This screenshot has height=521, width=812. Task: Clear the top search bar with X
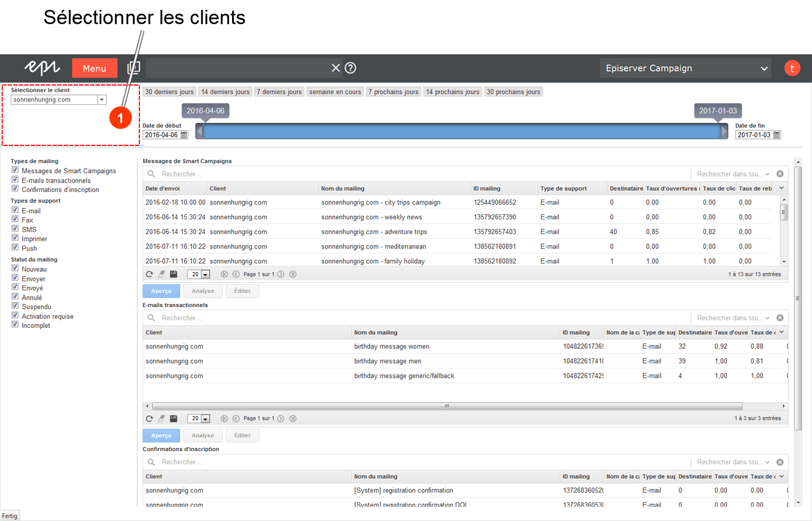336,67
